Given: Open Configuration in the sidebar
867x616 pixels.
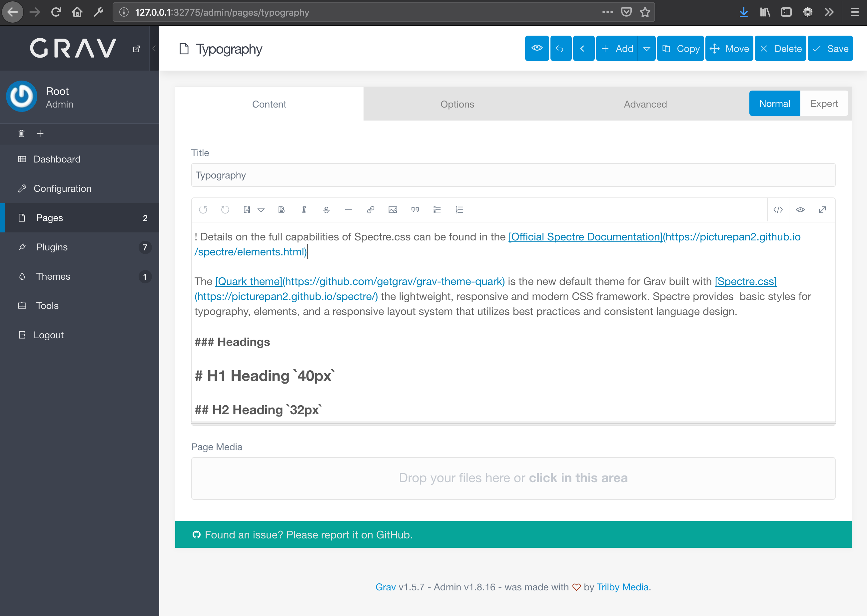Looking at the screenshot, I should 80,188.
